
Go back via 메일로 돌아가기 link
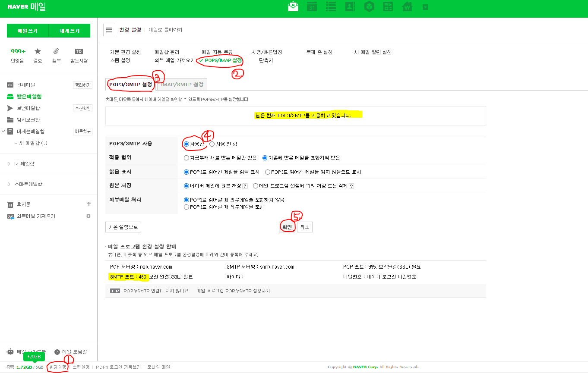click(165, 30)
